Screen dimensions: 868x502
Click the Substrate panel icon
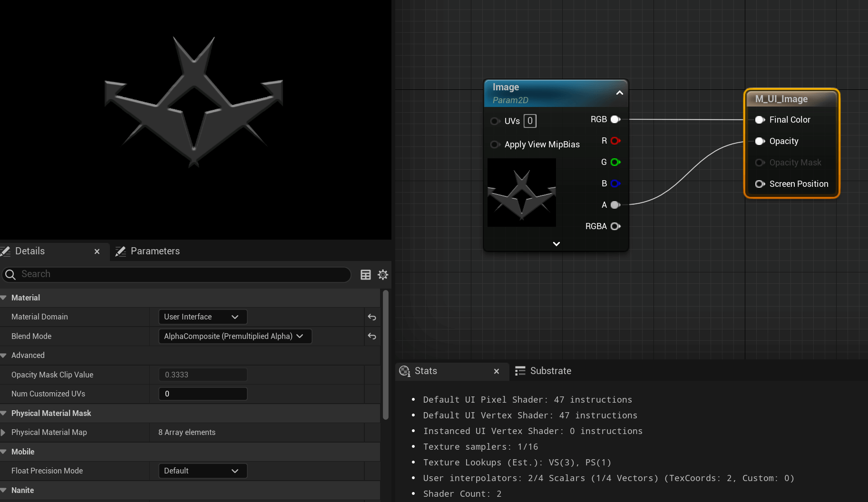tap(520, 371)
